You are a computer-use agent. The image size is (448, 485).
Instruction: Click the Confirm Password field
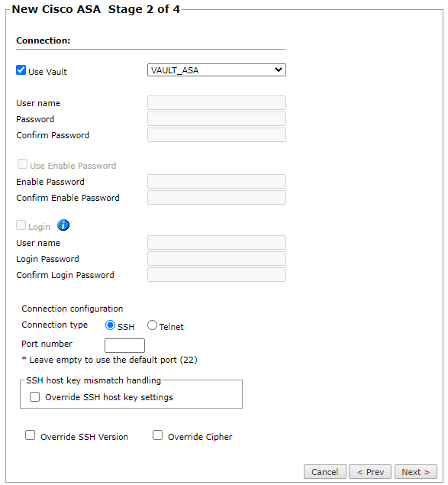(x=217, y=135)
